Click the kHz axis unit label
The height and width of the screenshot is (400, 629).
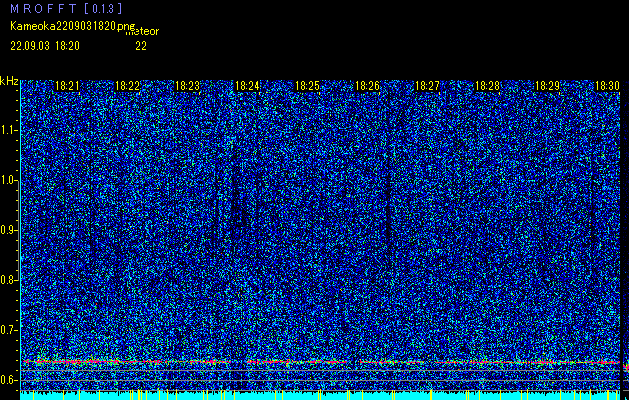click(x=9, y=81)
